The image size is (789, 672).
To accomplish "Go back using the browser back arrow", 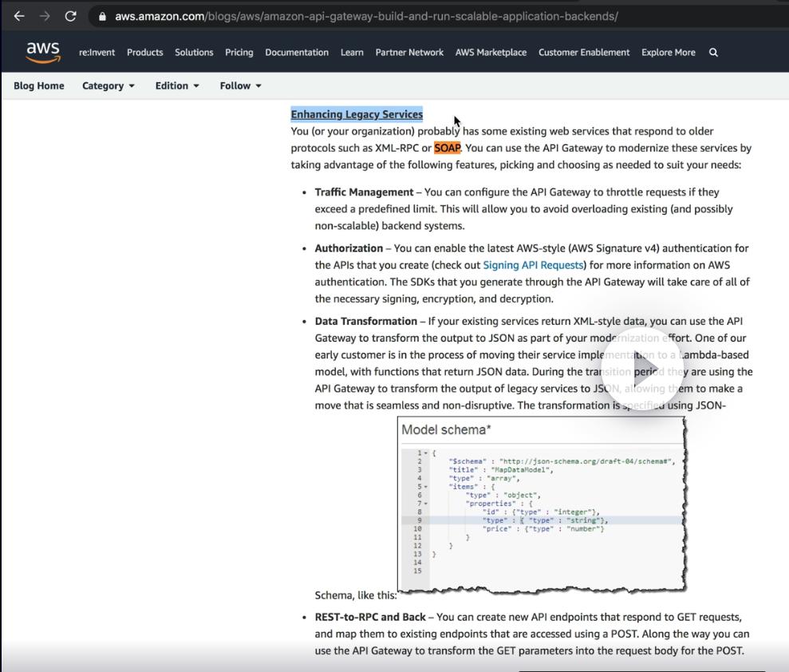I will (x=19, y=16).
